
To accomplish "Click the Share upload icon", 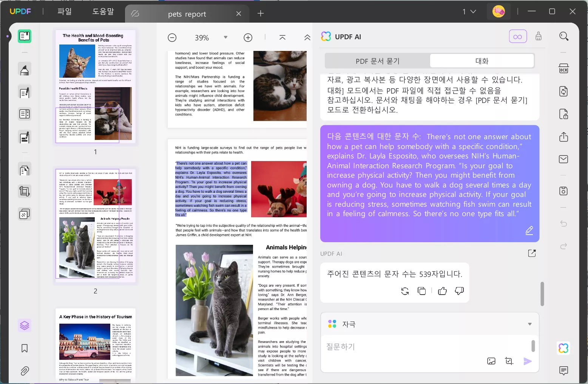I will (x=564, y=137).
